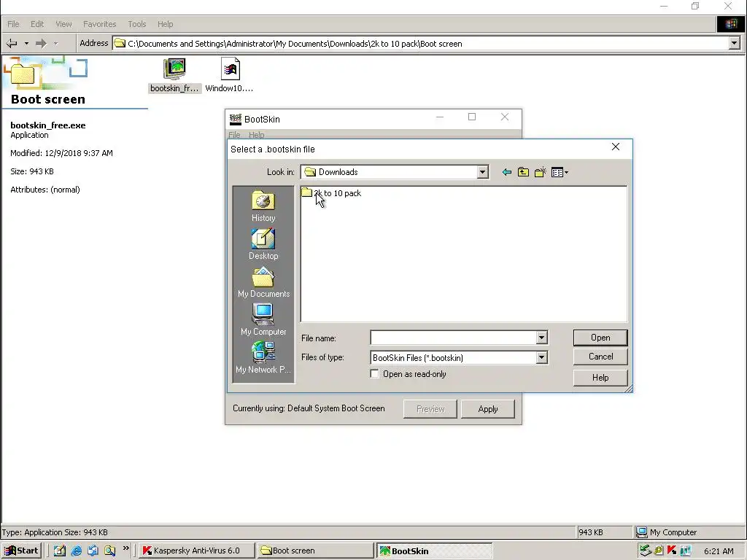Switch to Boot screen taskbar item
The image size is (747, 560).
(x=315, y=551)
